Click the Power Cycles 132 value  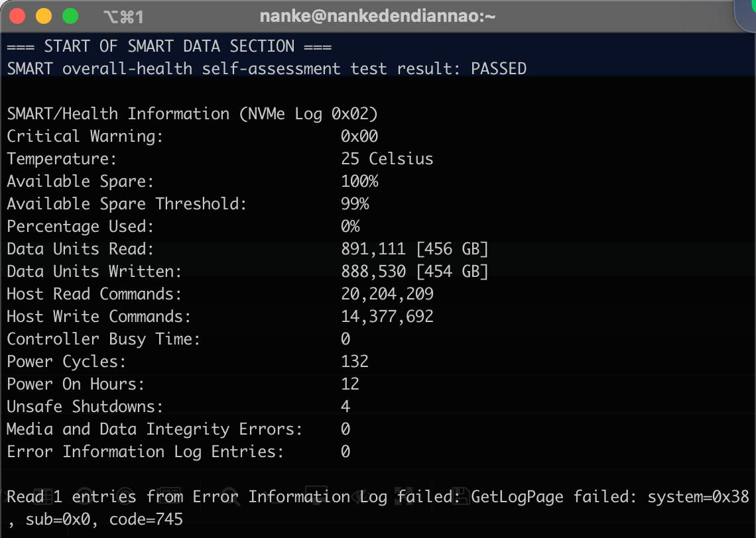pos(355,362)
